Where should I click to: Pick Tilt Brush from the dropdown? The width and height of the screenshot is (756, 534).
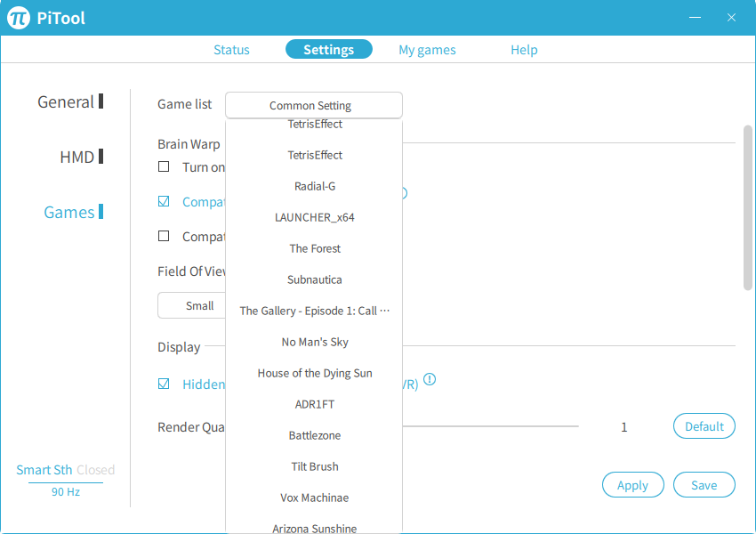pos(314,466)
